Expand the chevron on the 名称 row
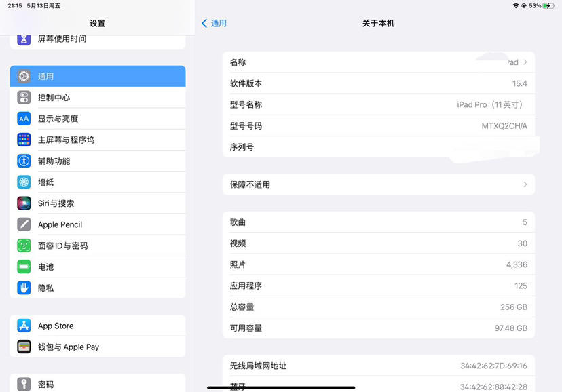The image size is (562, 392). tap(525, 62)
